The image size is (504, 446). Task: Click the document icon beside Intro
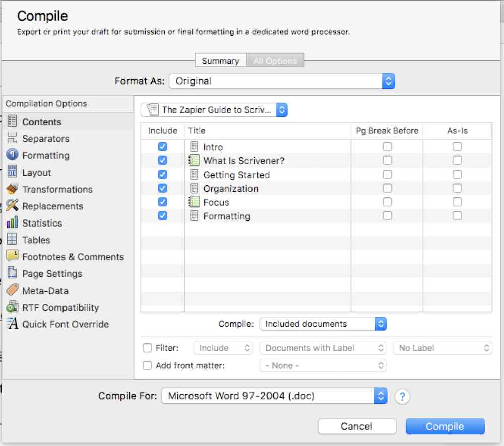click(x=194, y=147)
